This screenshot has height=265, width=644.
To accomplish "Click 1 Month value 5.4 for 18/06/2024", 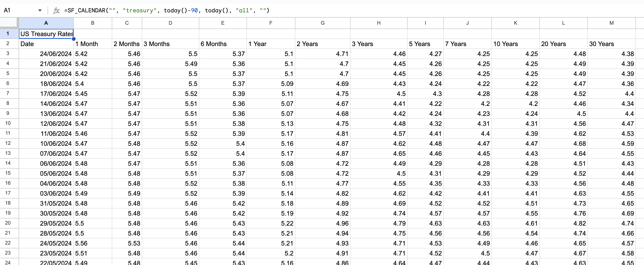I will (x=93, y=84).
